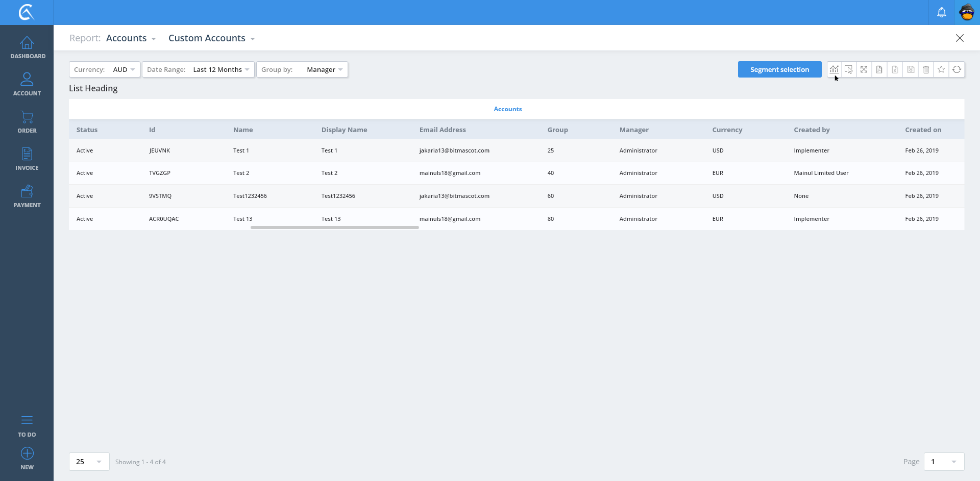Image resolution: width=980 pixels, height=481 pixels.
Task: Expand the Custom Accounts report dropdown
Action: 211,38
